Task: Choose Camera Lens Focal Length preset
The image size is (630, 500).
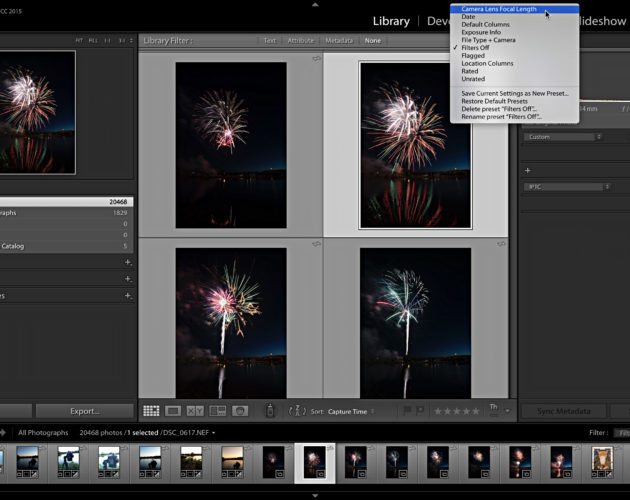Action: (x=514, y=9)
